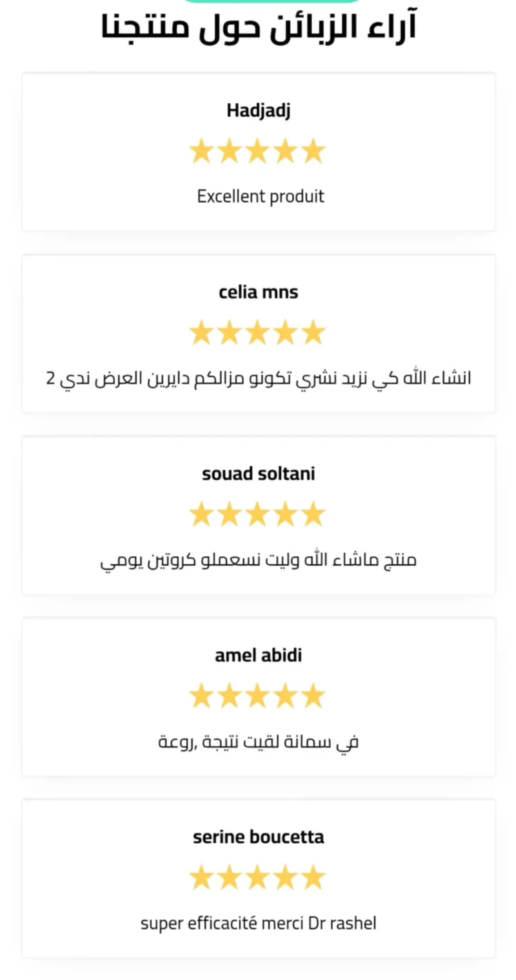Select the middle star under souad soltani
The width and height of the screenshot is (516, 980).
(x=257, y=515)
